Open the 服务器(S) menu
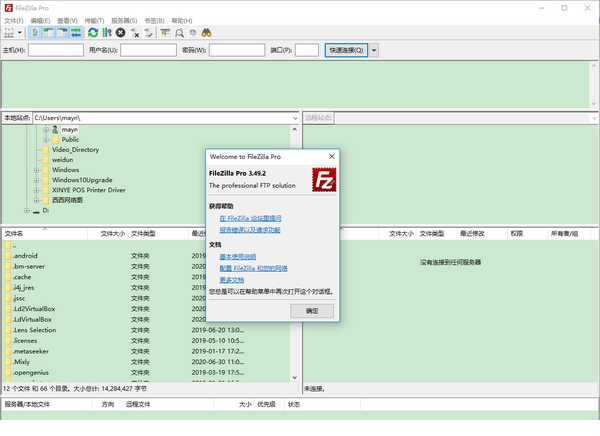The image size is (600, 436). point(124,21)
